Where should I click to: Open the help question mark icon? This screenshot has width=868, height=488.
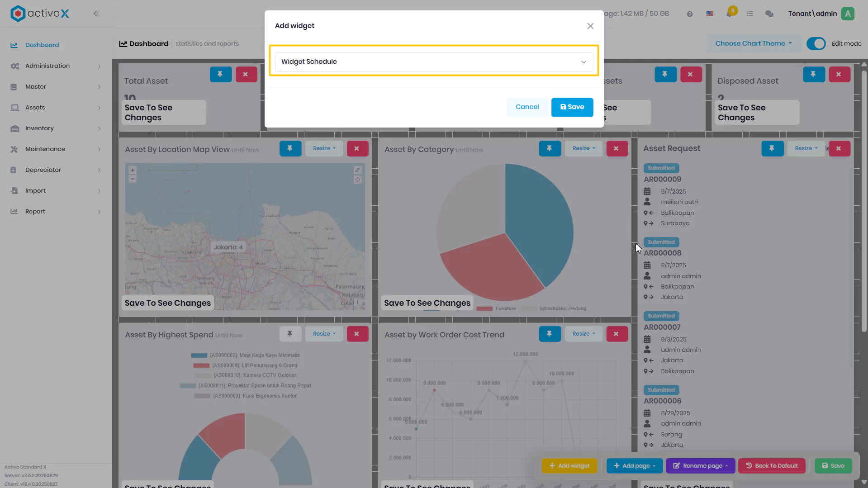689,14
